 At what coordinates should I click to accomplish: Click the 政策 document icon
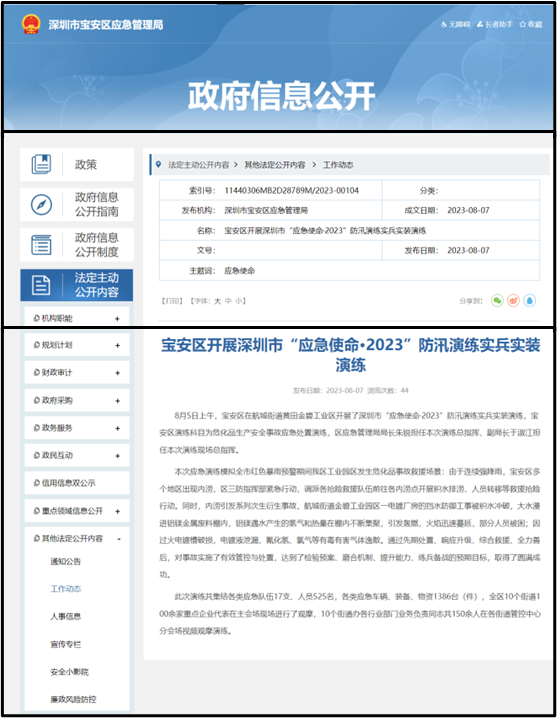pyautogui.click(x=41, y=164)
